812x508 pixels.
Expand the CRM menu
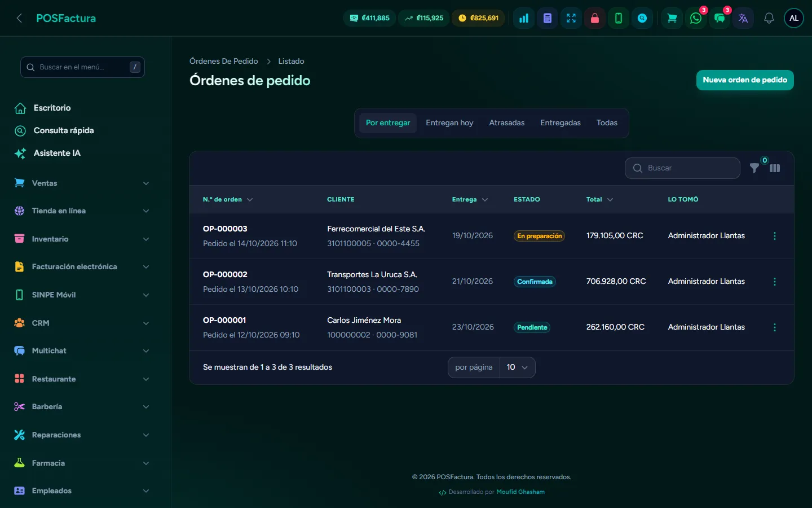pyautogui.click(x=82, y=323)
